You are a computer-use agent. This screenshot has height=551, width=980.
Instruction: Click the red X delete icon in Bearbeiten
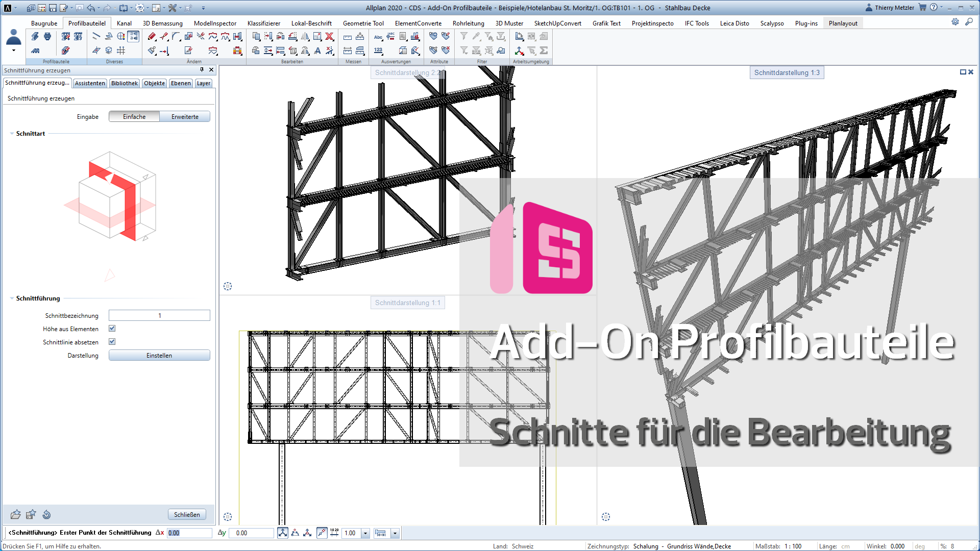[330, 36]
